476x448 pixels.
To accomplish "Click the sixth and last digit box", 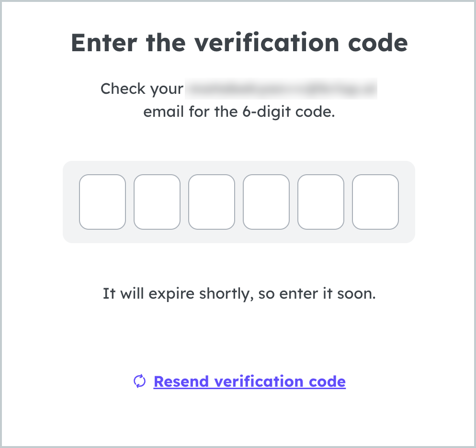I will (375, 202).
